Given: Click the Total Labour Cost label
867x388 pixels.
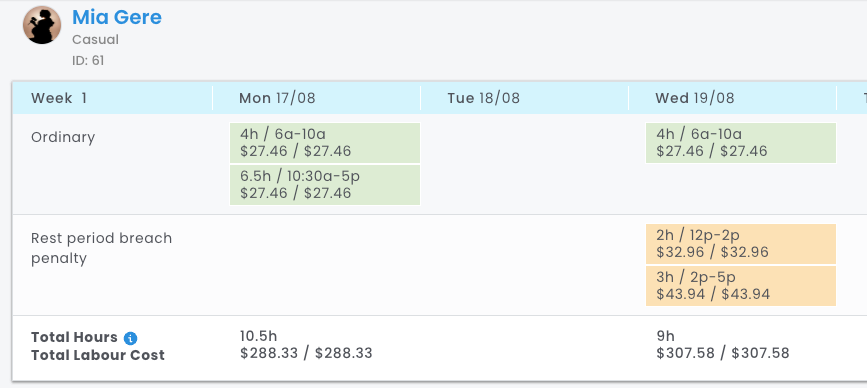Looking at the screenshot, I should pos(98,355).
